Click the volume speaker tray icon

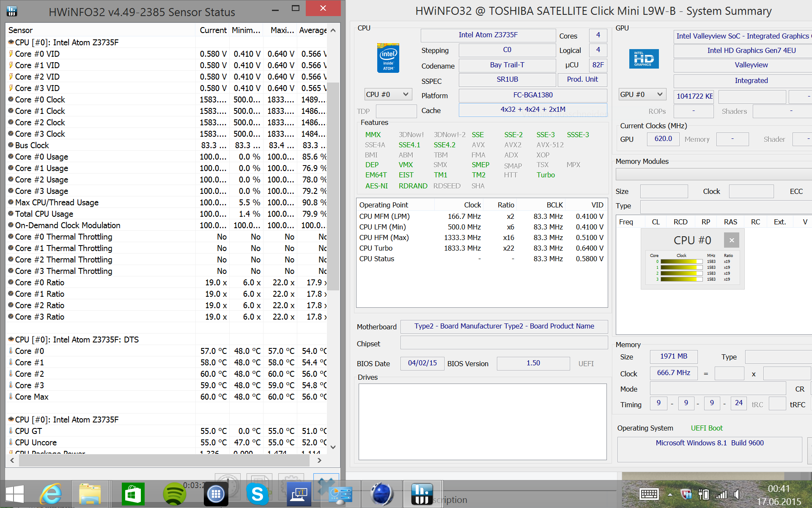(738, 494)
